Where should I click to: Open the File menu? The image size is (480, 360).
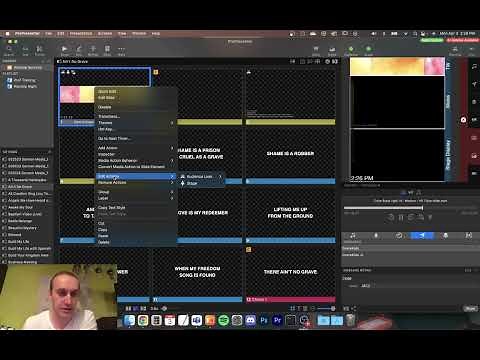(49, 34)
